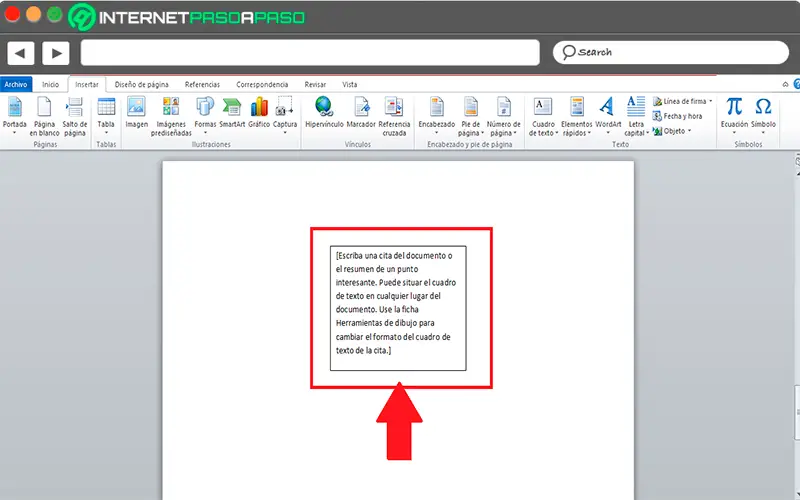The width and height of the screenshot is (800, 500).
Task: Insert an Imagen from file
Action: click(136, 112)
